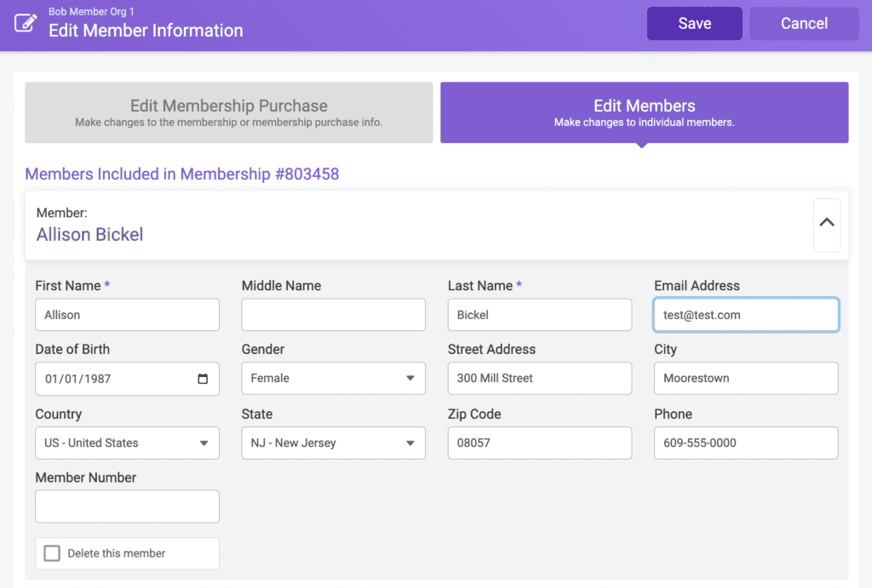Click the Members Included in Membership #803458 heading
The image size is (872, 588).
182,174
